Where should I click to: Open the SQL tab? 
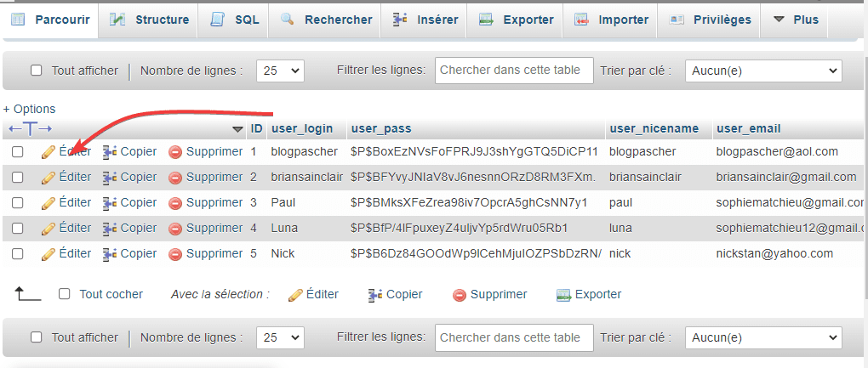tap(234, 20)
